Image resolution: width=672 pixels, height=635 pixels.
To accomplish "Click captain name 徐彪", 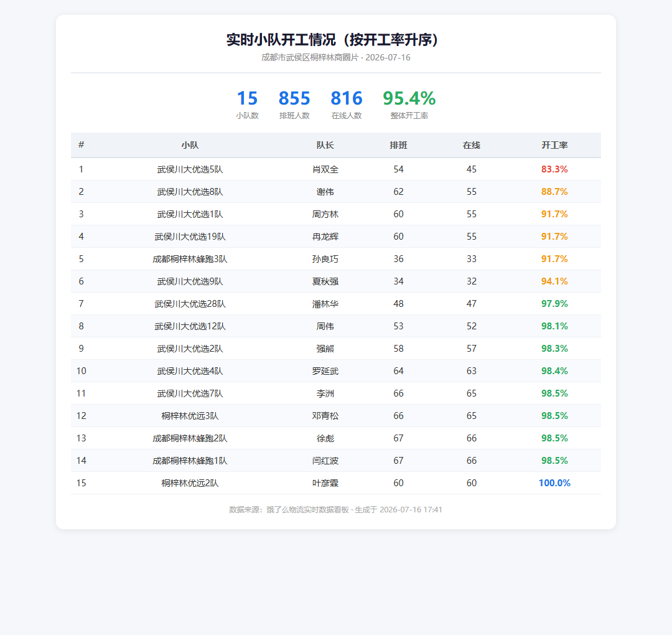I will (x=325, y=438).
